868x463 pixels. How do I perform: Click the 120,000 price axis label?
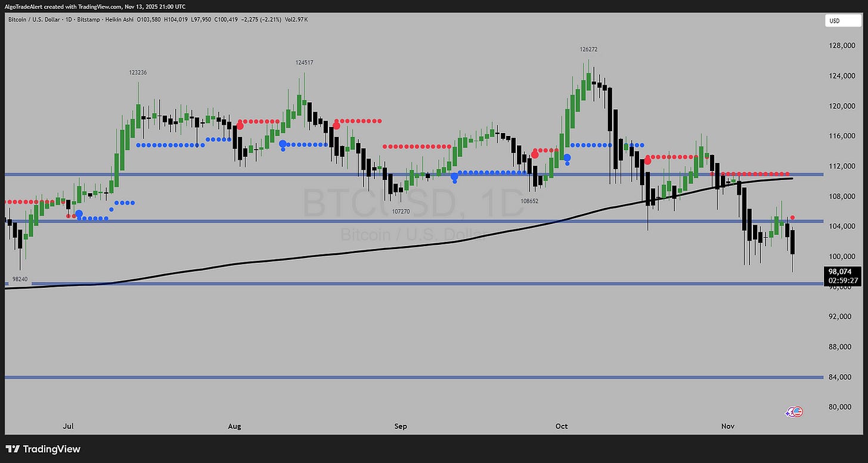(x=841, y=106)
